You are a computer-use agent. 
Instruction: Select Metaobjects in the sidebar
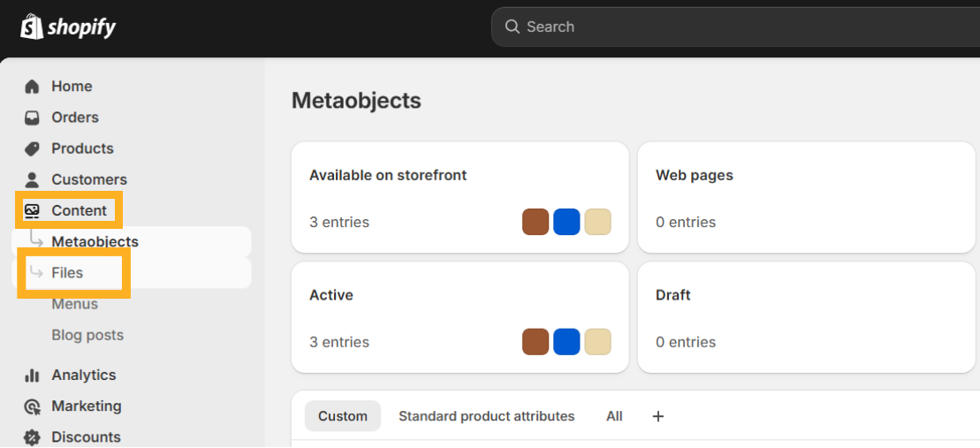tap(95, 241)
